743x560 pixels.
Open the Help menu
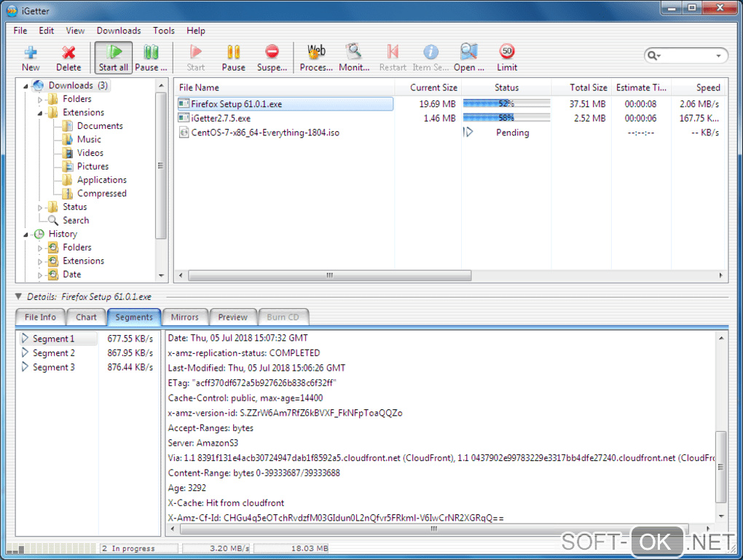196,31
